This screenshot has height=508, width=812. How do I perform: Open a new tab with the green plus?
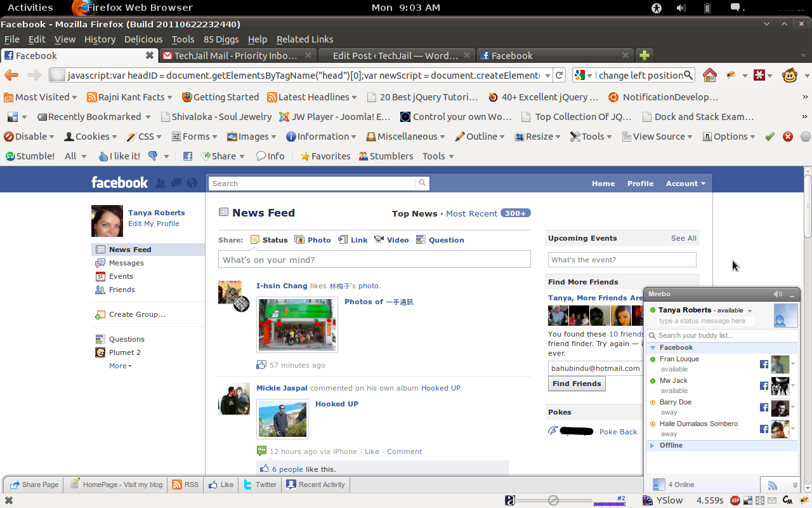(645, 55)
